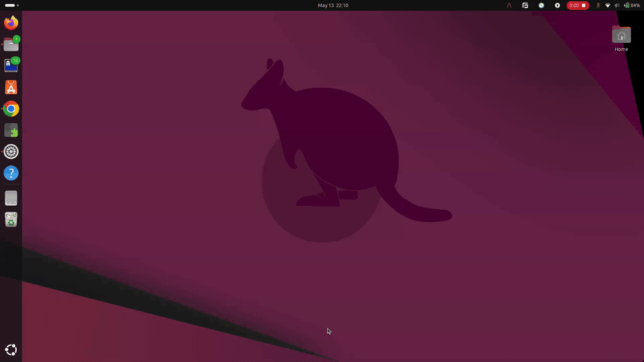
Task: Click the muted volume speaker icon
Action: point(617,5)
